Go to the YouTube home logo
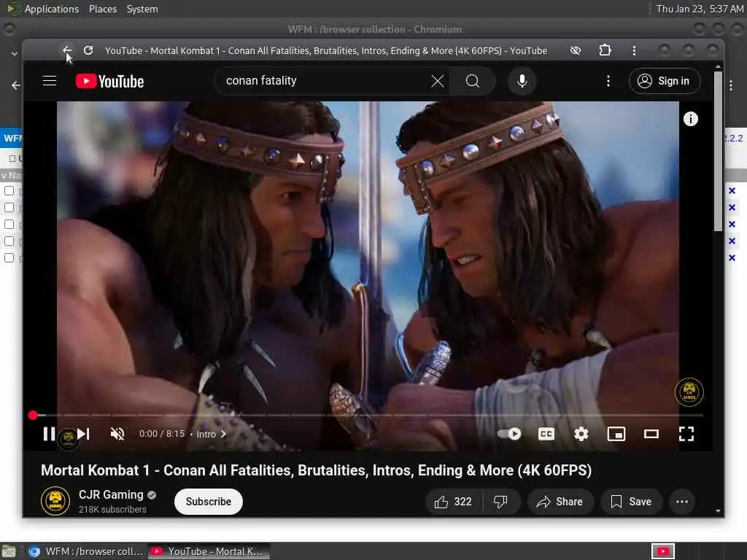747x560 pixels. [x=109, y=82]
